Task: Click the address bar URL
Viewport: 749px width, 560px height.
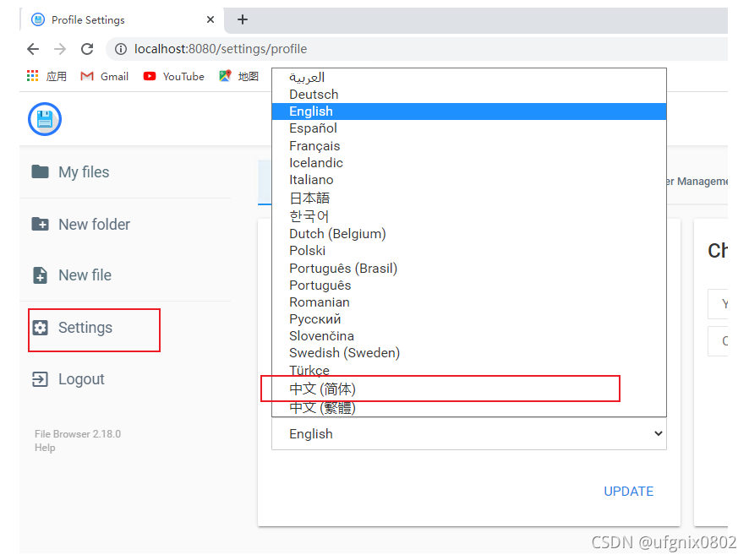Action: tap(221, 49)
